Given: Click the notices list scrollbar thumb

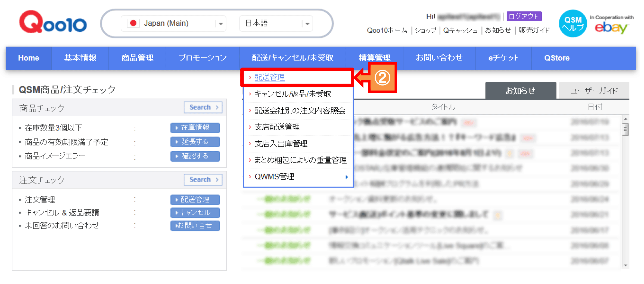Looking at the screenshot, I should pos(626,129).
